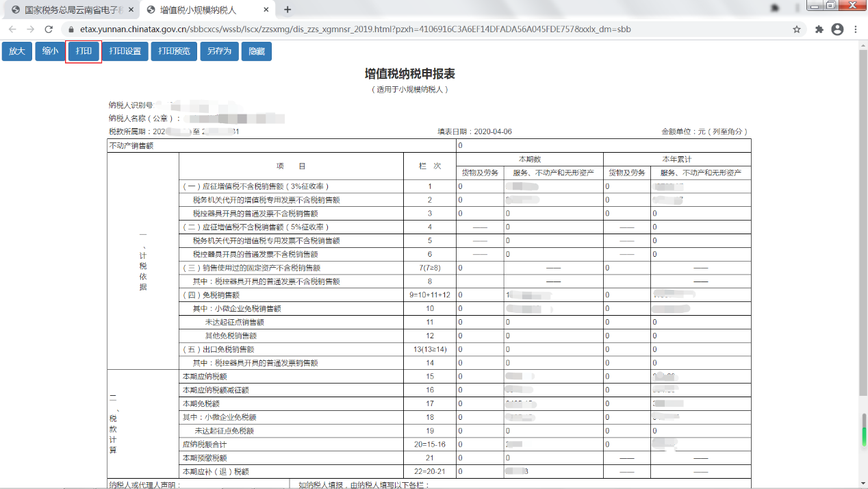The image size is (868, 489).
Task: Click the 本期应纳税额减征额 row label
Action: coord(216,390)
